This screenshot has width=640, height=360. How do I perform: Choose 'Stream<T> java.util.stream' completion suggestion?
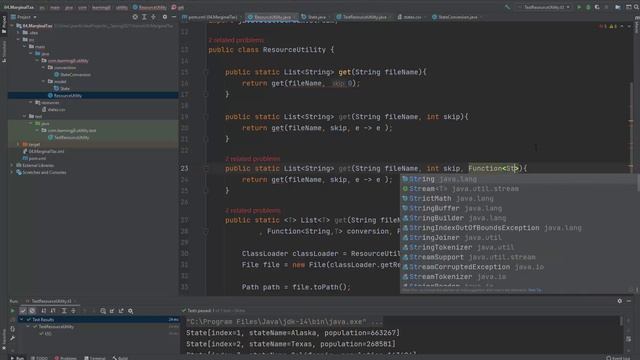(x=519, y=189)
